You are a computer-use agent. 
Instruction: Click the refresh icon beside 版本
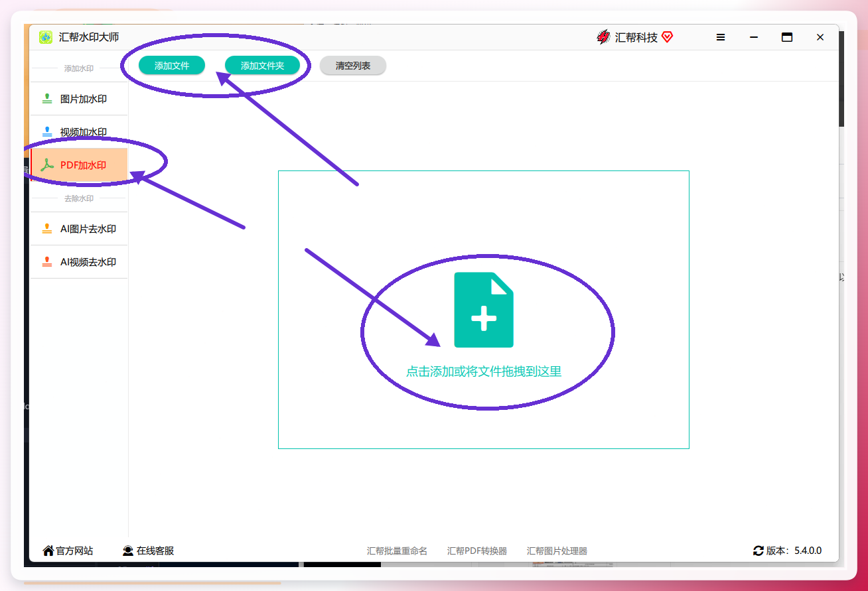(759, 551)
